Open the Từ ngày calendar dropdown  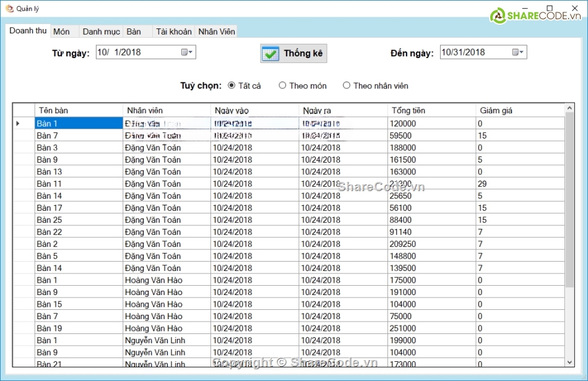click(x=187, y=52)
